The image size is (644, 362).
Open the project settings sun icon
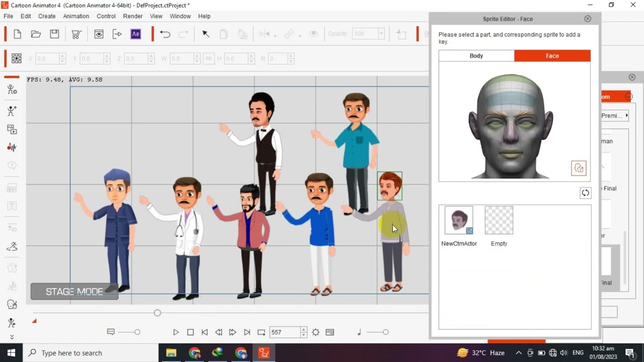pos(315,332)
